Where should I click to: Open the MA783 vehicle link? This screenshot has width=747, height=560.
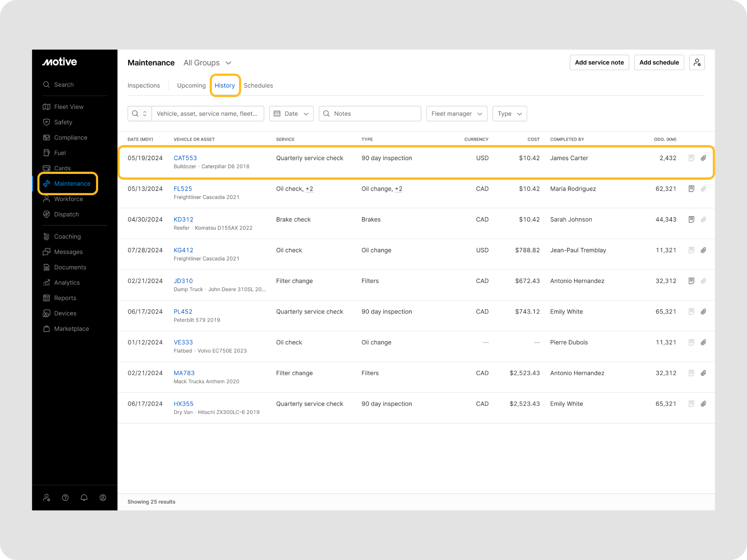click(x=184, y=373)
